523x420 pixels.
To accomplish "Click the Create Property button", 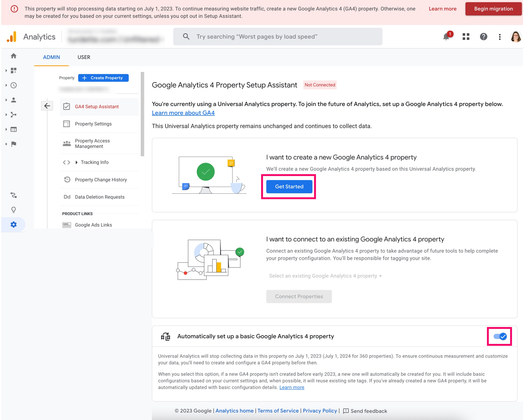I will [x=103, y=78].
